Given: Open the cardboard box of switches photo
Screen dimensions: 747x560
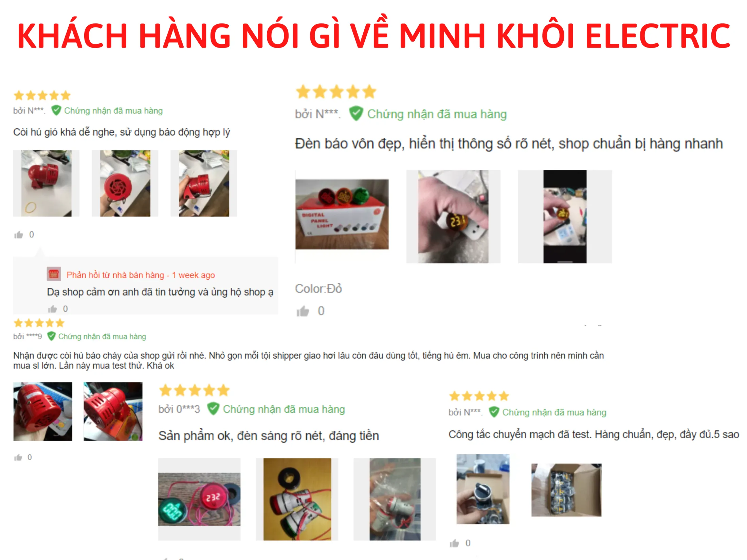Looking at the screenshot, I should (566, 490).
